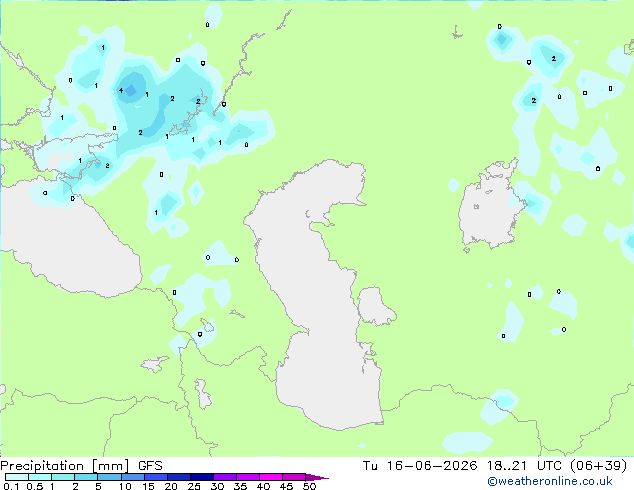This screenshot has width=634, height=490.
Task: Open the weatheronline.co.uk link
Action: [x=549, y=481]
